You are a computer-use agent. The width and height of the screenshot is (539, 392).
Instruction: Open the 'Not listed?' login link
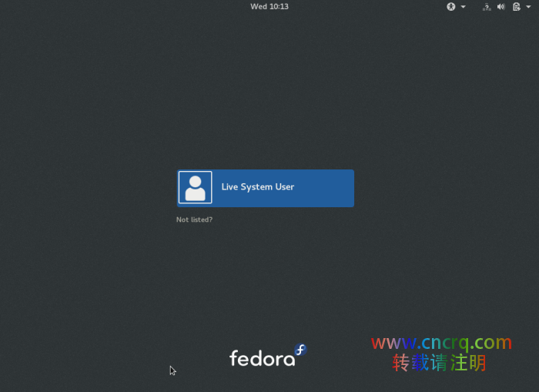[x=194, y=219]
